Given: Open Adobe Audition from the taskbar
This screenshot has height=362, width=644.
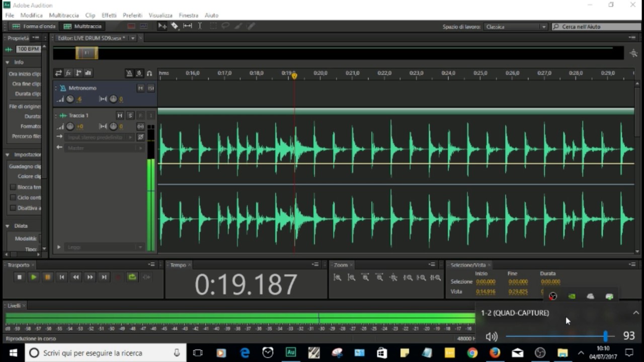Looking at the screenshot, I should click(x=290, y=352).
